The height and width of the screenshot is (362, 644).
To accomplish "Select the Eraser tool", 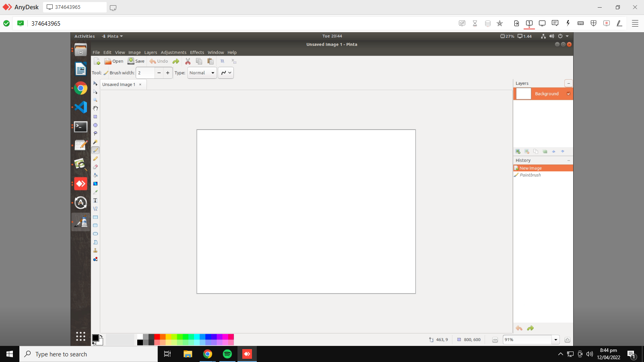I will 95,167.
